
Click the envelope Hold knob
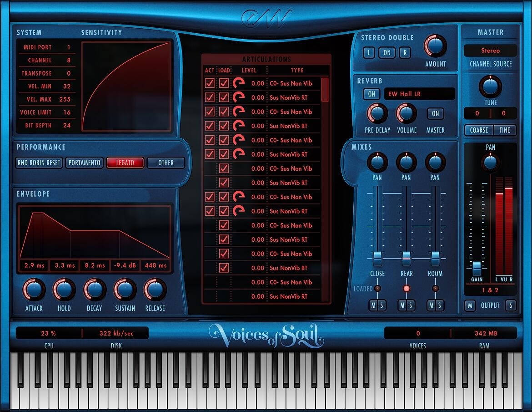tap(64, 290)
